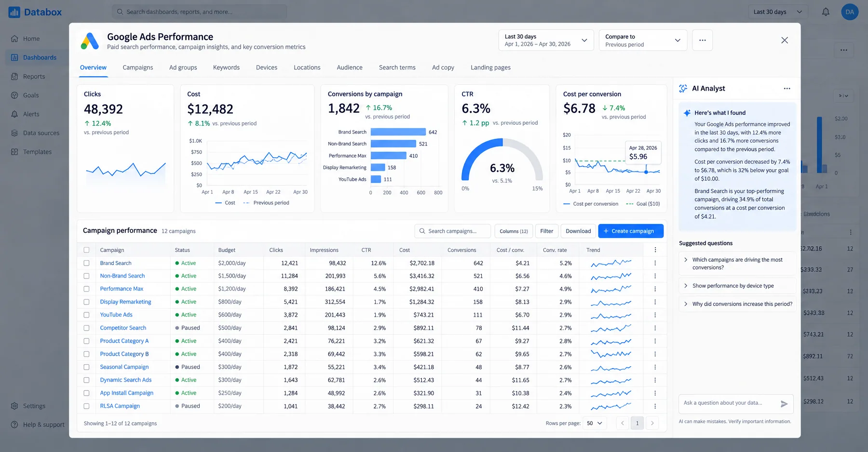Expand 'Why did conversions increase this period?'
Screen dimensions: 868x452
pos(737,304)
